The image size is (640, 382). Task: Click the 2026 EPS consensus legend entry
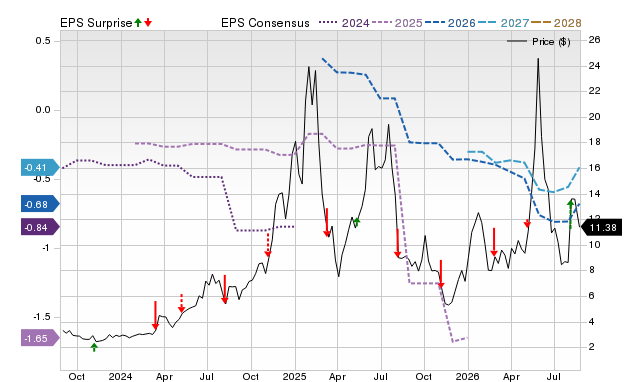click(x=450, y=23)
